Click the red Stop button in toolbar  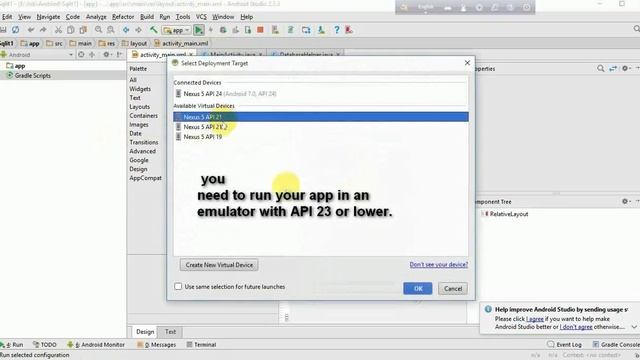click(x=260, y=30)
